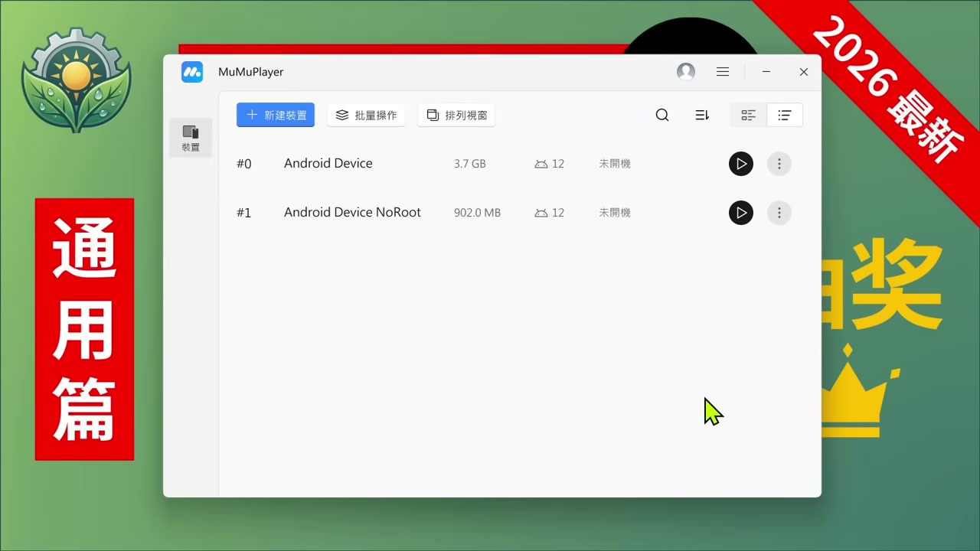Open more options for Android Device NoRoot

click(x=779, y=213)
